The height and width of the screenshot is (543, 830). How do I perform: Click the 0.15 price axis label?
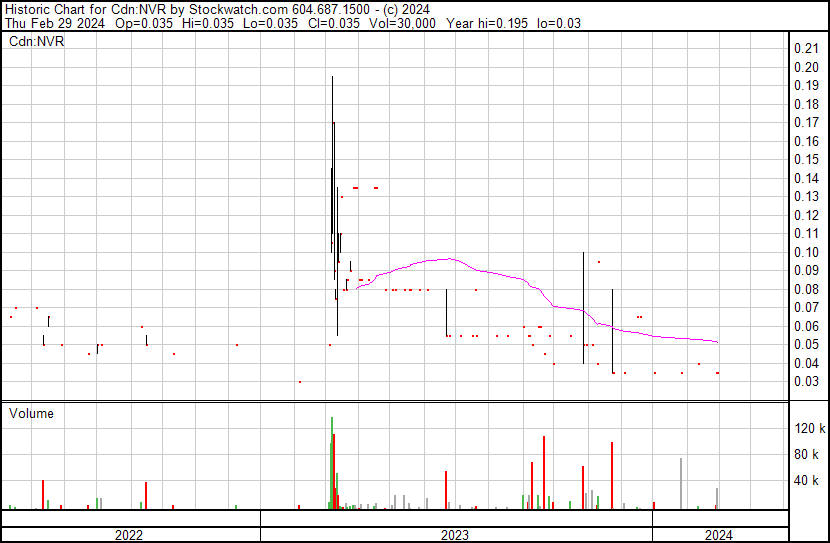click(x=806, y=160)
